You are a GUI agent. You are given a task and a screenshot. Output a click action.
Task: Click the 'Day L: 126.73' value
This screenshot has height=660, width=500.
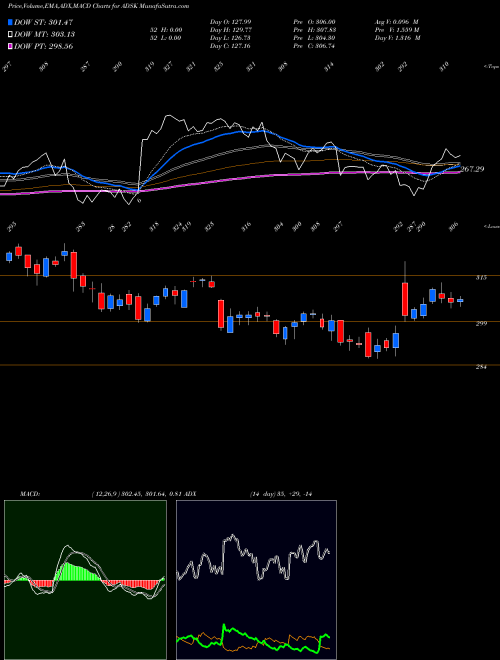point(230,38)
